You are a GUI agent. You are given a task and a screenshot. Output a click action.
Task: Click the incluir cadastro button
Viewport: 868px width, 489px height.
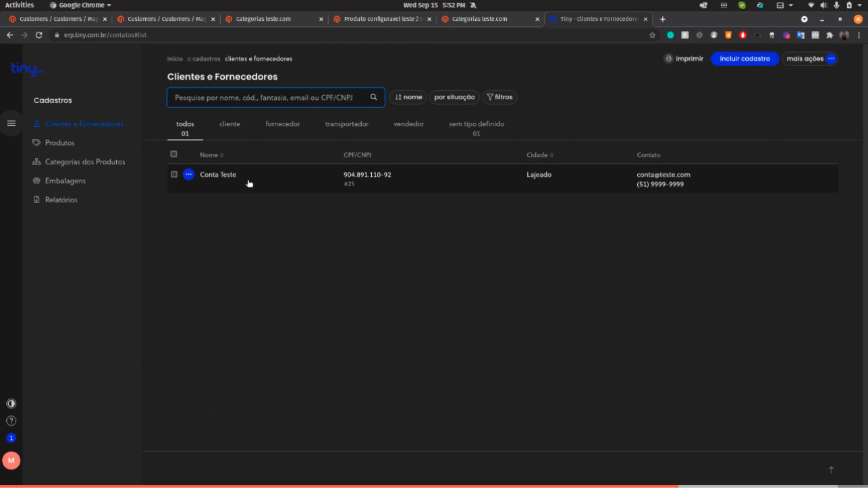(x=744, y=59)
